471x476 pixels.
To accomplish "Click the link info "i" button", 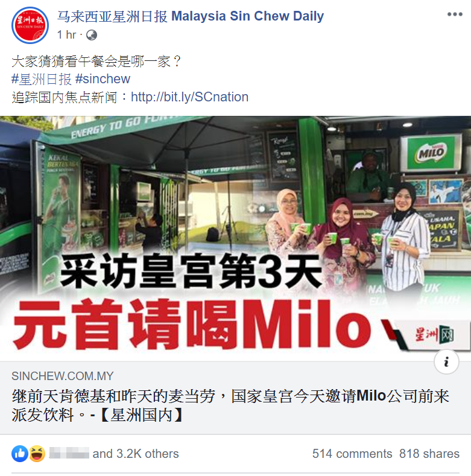I will 446,361.
